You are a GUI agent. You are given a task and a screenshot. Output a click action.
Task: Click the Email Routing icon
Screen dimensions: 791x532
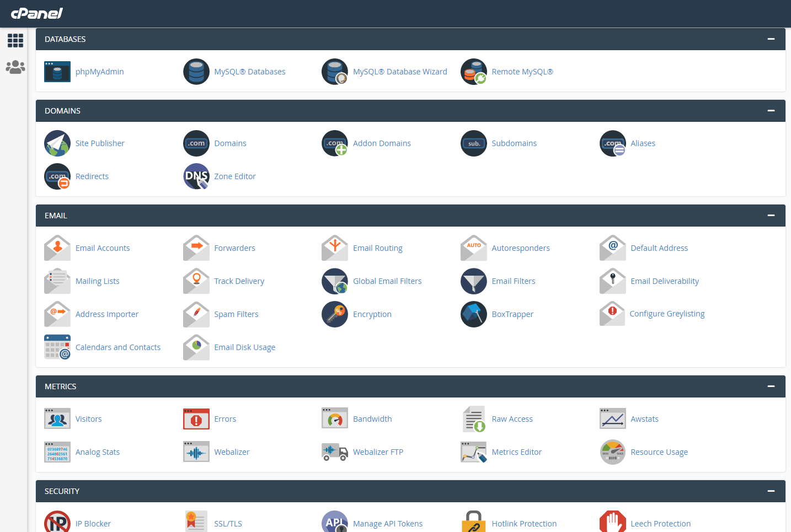click(335, 248)
